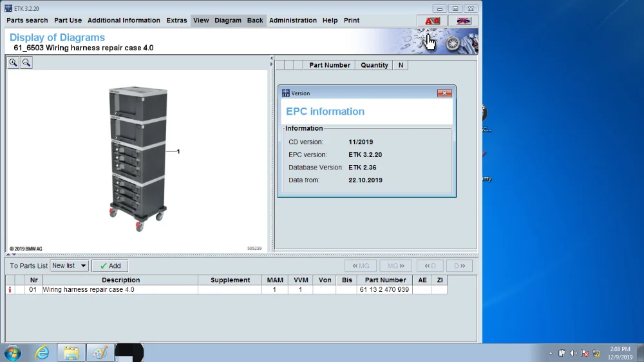644x362 pixels.
Task: Show hidden system tray icons
Action: 551,354
